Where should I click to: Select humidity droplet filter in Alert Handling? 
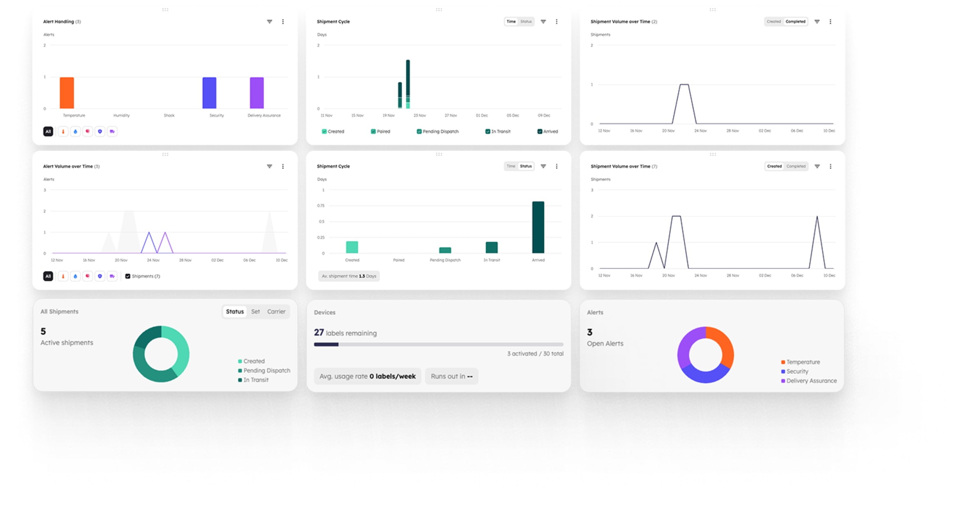coord(75,131)
